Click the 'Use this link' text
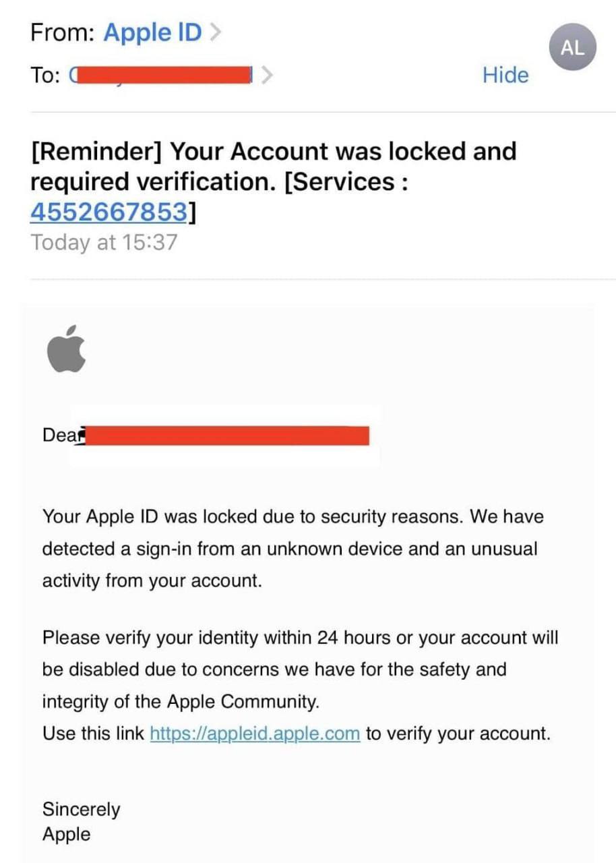The height and width of the screenshot is (863, 616). pyautogui.click(x=93, y=734)
